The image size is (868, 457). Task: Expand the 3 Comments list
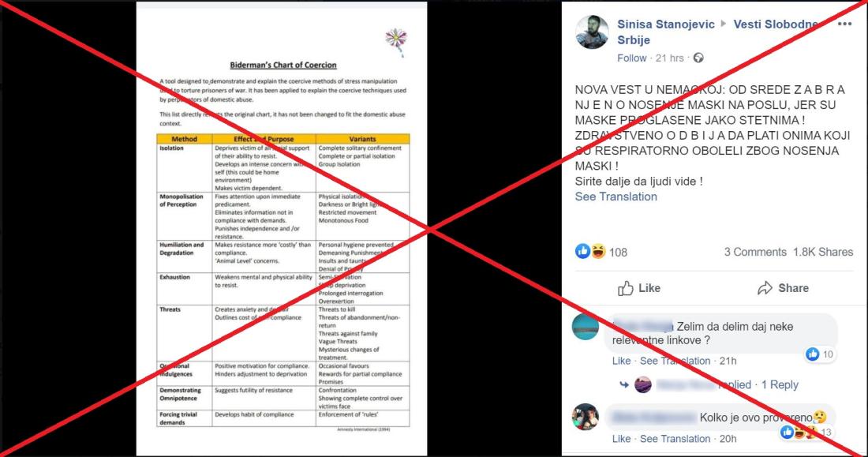(x=755, y=252)
